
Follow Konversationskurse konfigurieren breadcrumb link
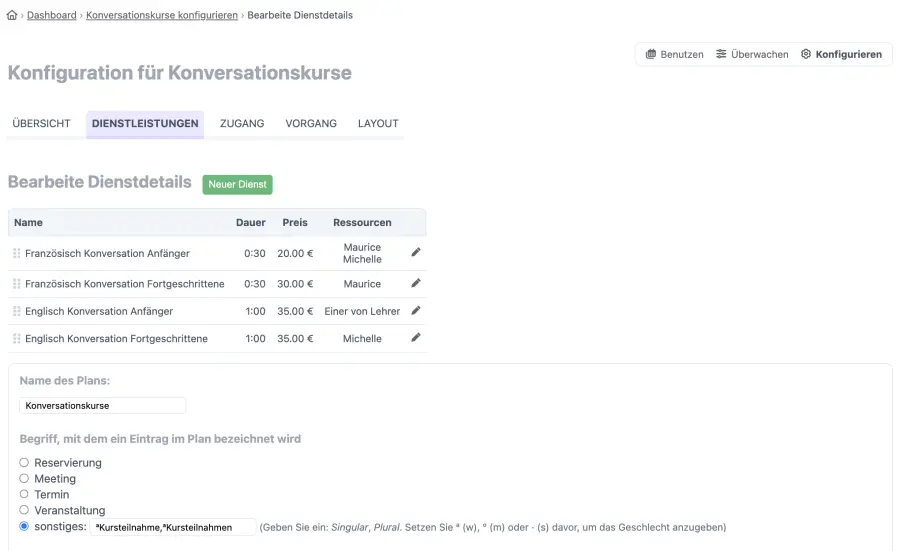(162, 15)
